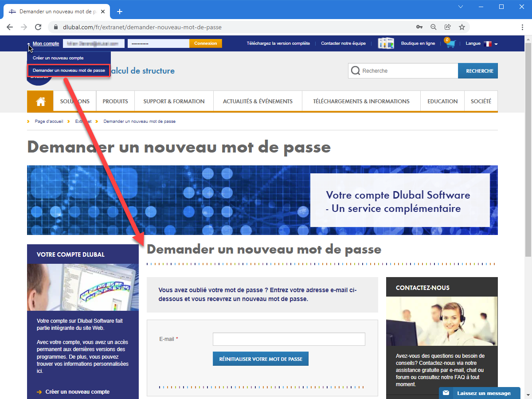Click the zoom magnifier icon in the address bar

click(433, 27)
